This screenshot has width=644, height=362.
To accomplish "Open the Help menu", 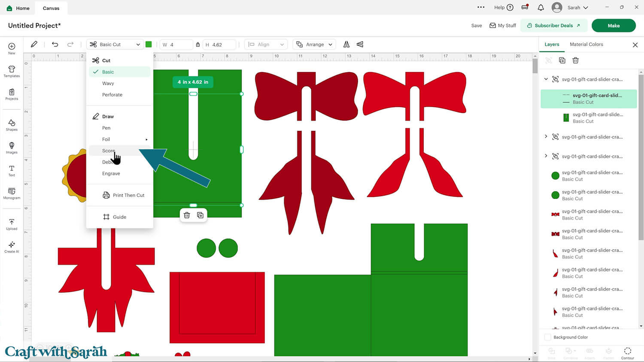I will (504, 7).
